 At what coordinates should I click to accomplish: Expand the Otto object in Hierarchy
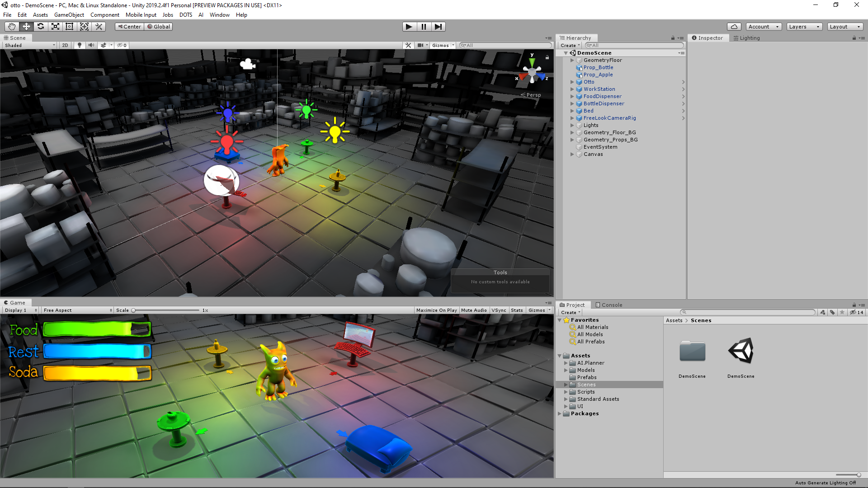point(572,82)
